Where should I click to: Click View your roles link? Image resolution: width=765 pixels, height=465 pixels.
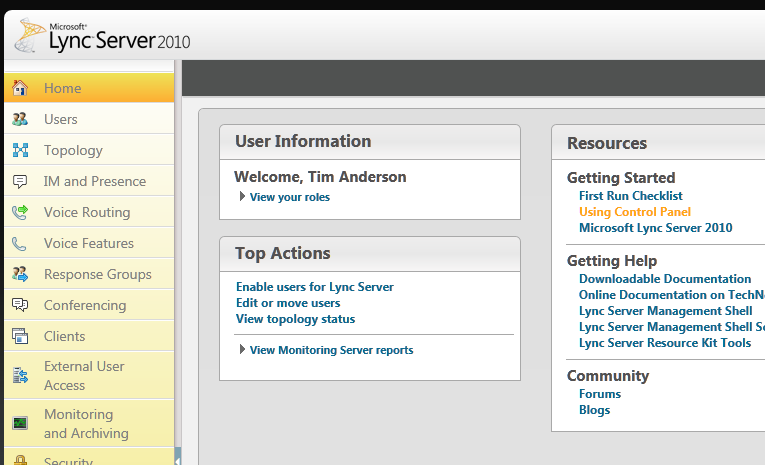(290, 197)
